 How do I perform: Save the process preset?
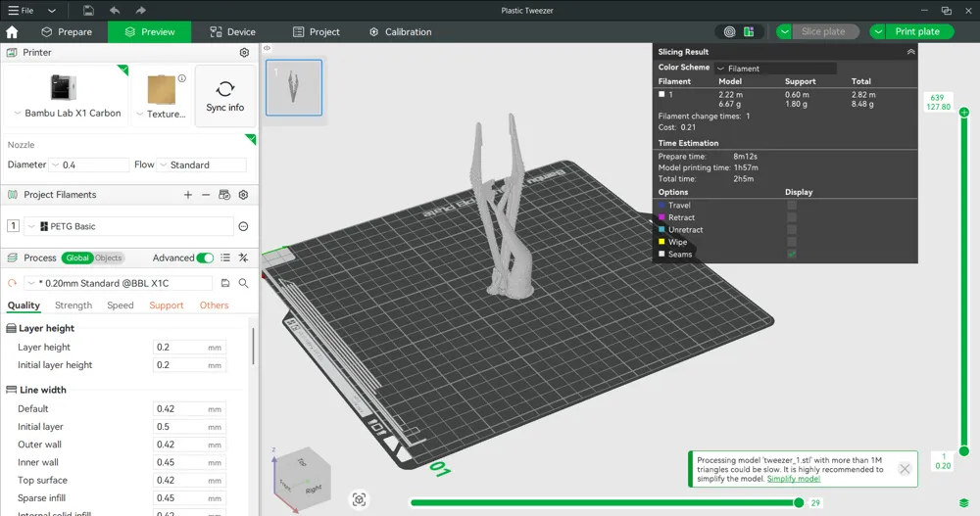(x=225, y=283)
